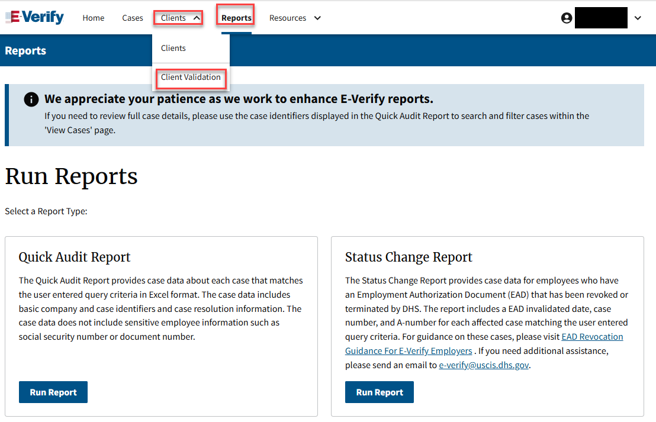This screenshot has height=422, width=656.
Task: Run the Status Change Report
Action: coord(379,392)
